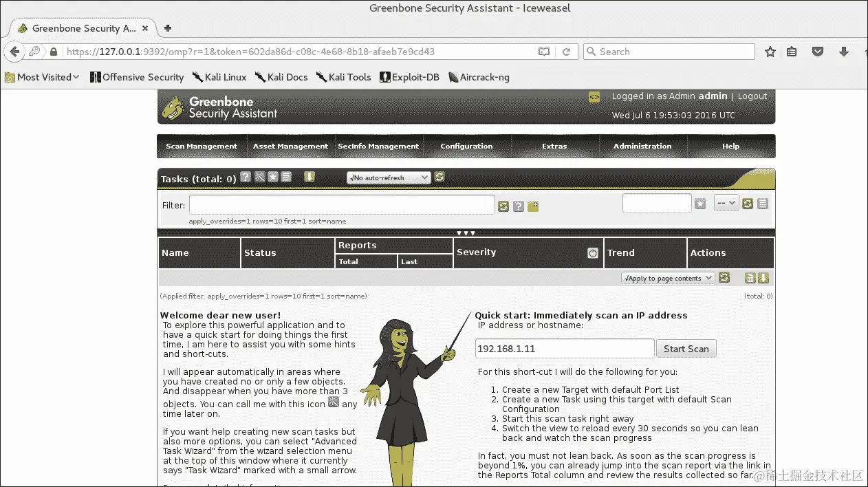The width and height of the screenshot is (868, 487).
Task: Open the Configuration menu
Action: click(x=467, y=146)
